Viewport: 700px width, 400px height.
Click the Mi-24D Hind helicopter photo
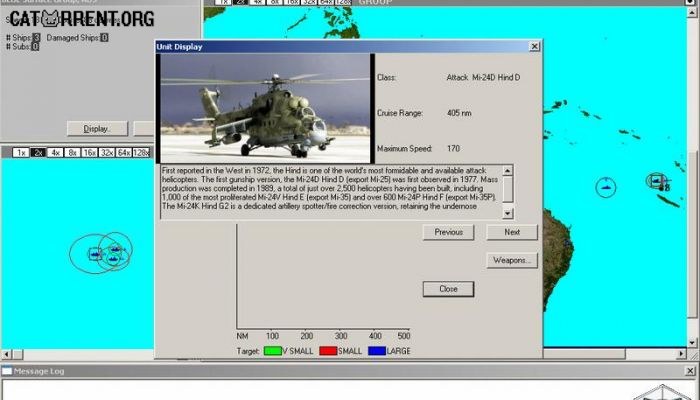(265, 108)
